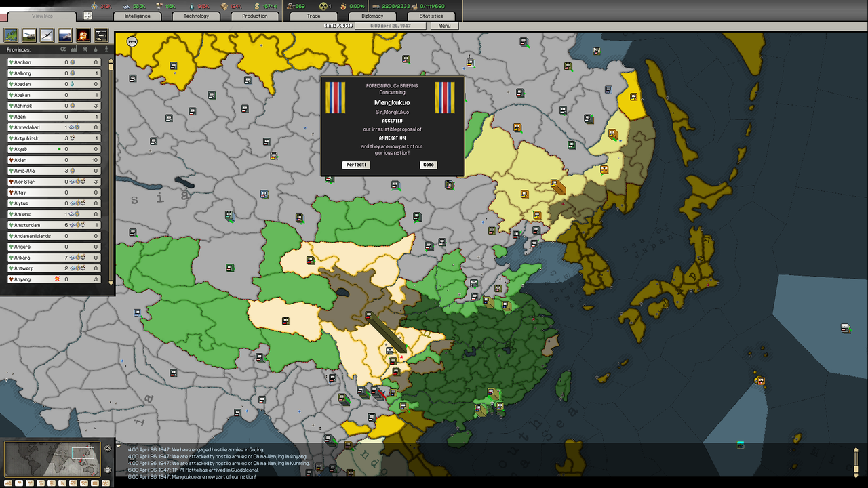Select the sixth map mode icon
This screenshot has width=868, height=488.
[x=62, y=483]
